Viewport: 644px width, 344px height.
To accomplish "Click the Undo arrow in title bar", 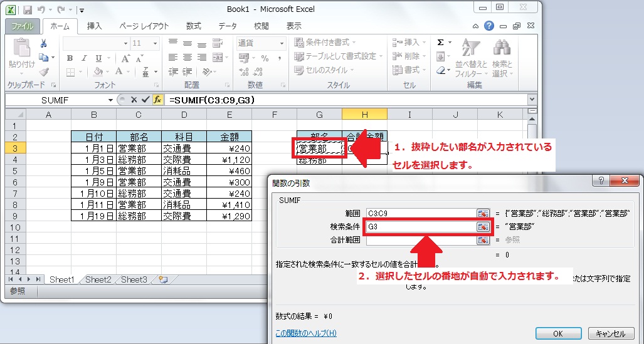I will coord(41,10).
